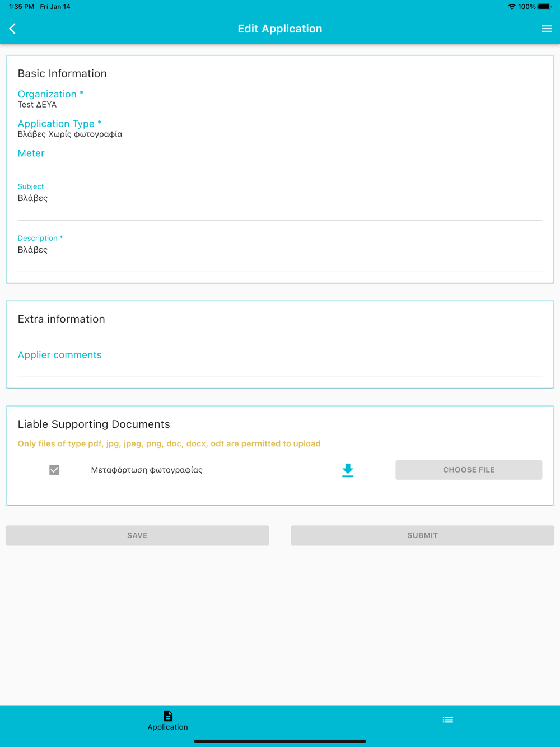Save the application
Screen dimensions: 560x747
(137, 535)
